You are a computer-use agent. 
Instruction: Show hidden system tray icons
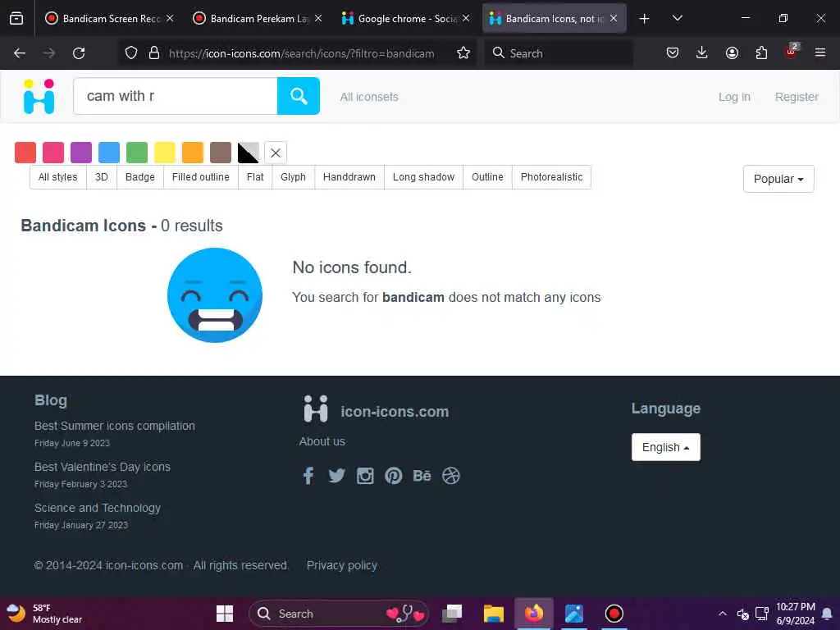[x=723, y=614]
